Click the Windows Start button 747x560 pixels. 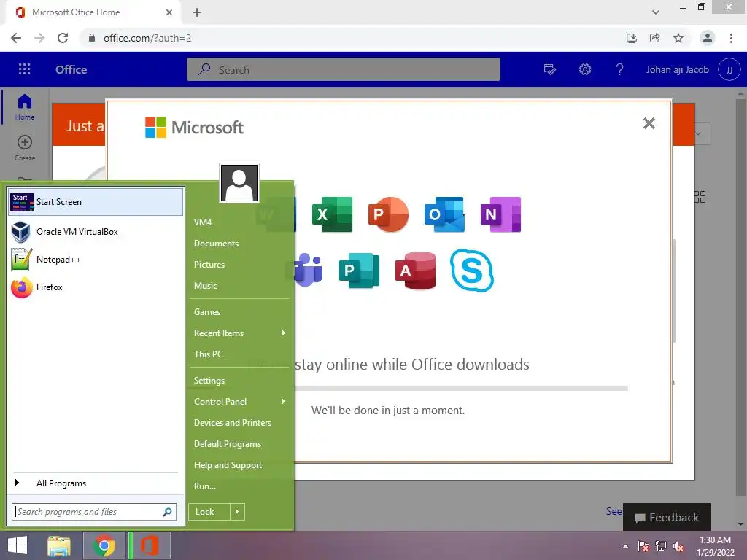pos(18,545)
